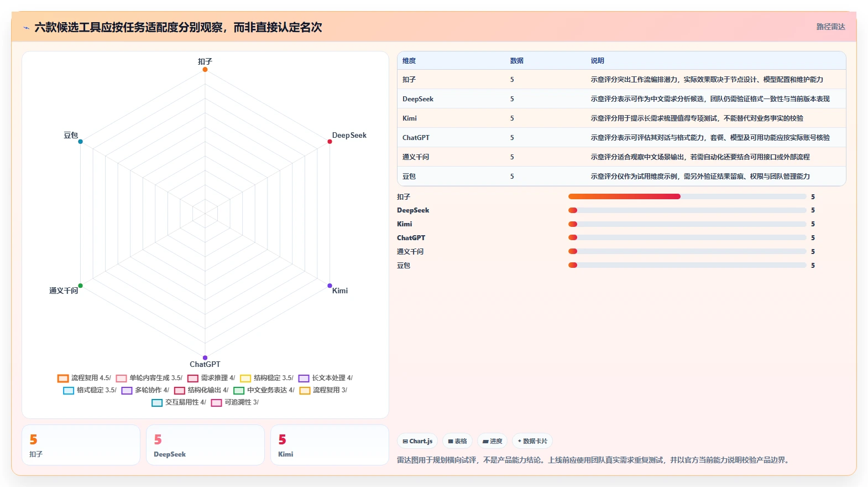Toggle the 流程复用 4.5 legend dataset
This screenshot has width=868, height=487.
84,378
